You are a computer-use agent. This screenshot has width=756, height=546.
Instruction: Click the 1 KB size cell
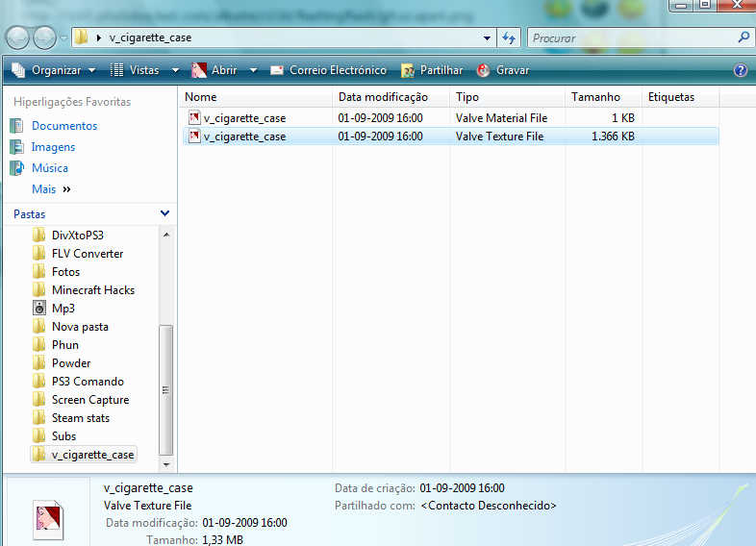[x=623, y=118]
